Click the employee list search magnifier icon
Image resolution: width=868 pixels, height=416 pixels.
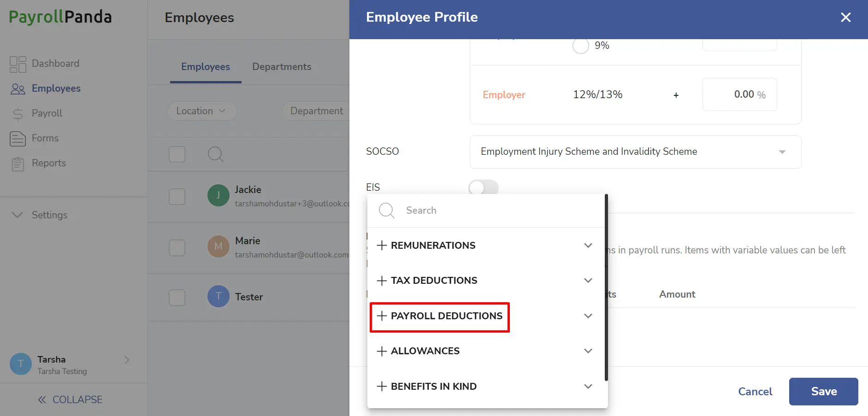pyautogui.click(x=216, y=154)
